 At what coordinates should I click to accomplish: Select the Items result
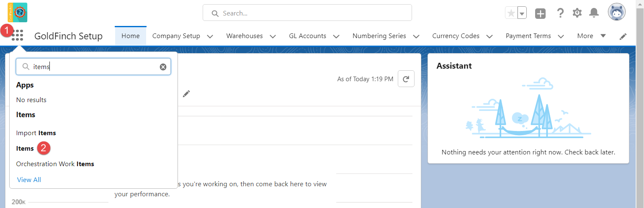tap(25, 149)
